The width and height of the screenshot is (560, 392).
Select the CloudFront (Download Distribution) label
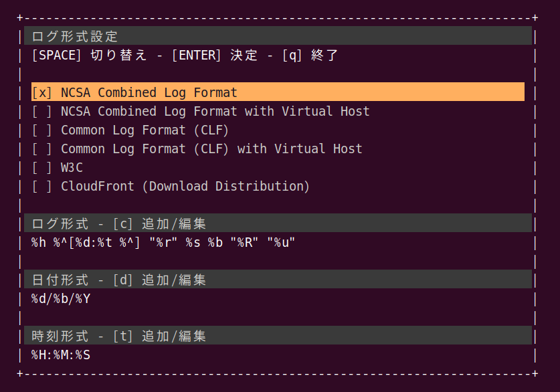pyautogui.click(x=185, y=187)
